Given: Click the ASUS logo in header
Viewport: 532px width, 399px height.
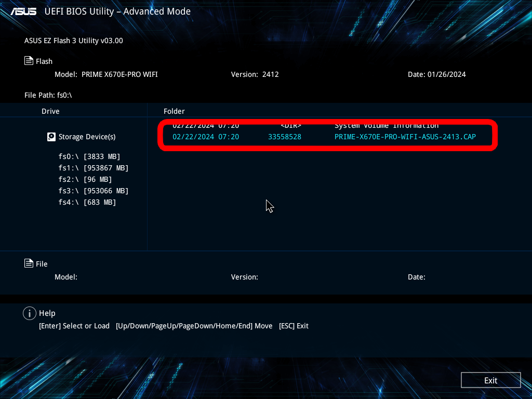Looking at the screenshot, I should (23, 11).
